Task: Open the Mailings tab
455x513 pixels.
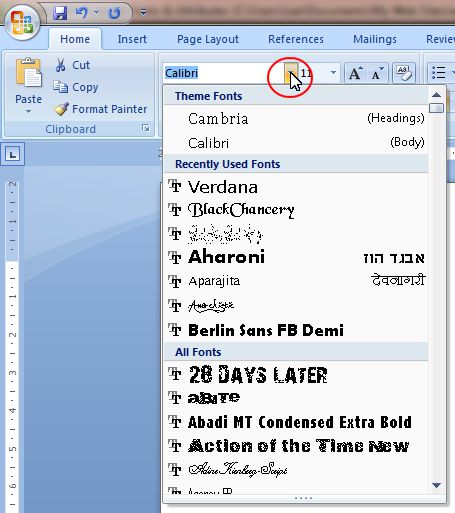Action: (x=375, y=39)
